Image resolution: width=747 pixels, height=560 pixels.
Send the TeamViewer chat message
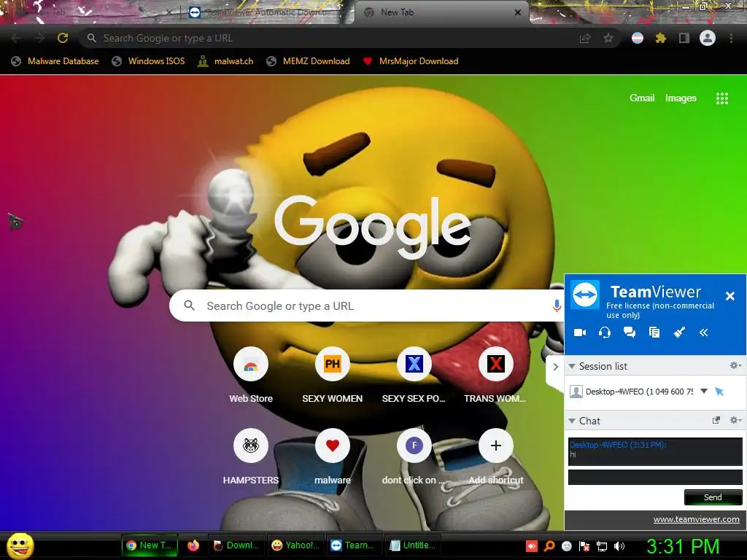tap(713, 497)
